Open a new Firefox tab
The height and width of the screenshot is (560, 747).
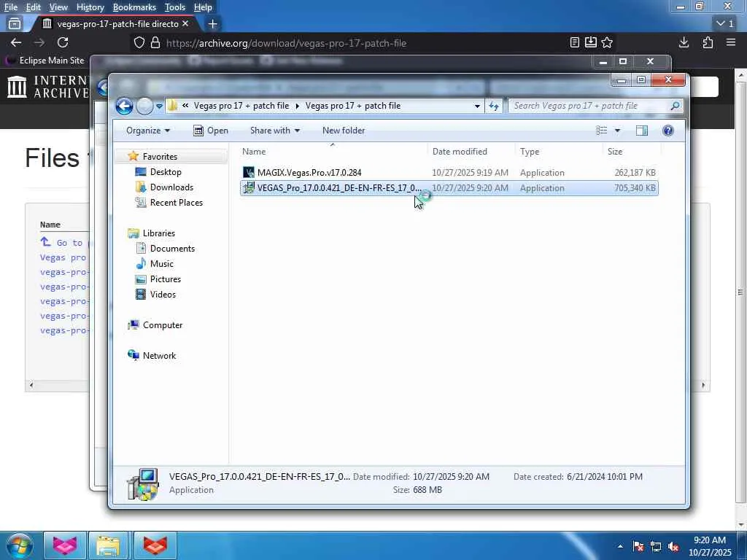(212, 24)
